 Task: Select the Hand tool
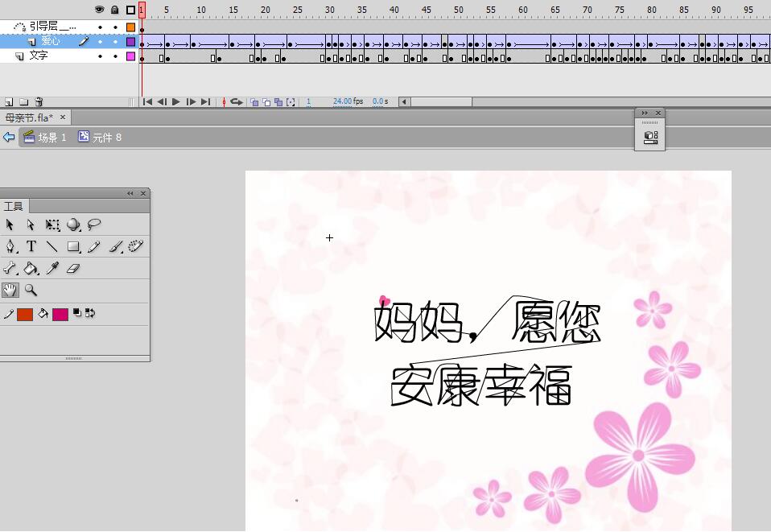pyautogui.click(x=10, y=290)
